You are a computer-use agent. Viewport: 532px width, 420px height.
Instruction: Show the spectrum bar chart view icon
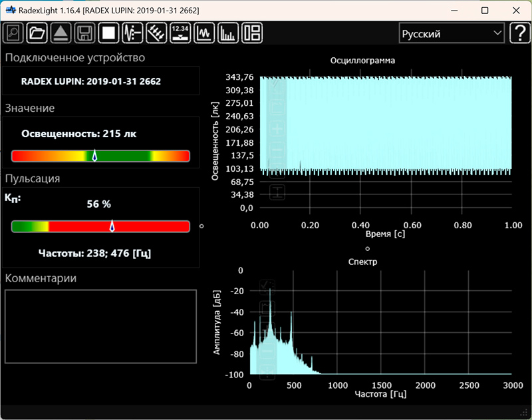pos(228,33)
